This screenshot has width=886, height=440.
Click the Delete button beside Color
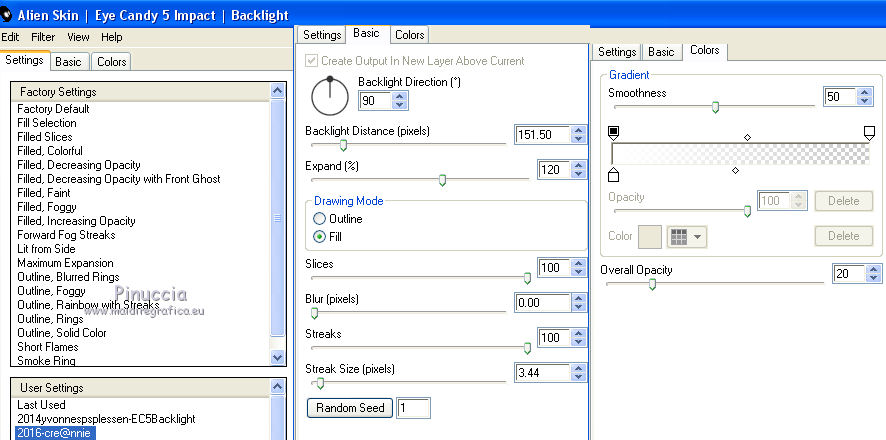(843, 236)
